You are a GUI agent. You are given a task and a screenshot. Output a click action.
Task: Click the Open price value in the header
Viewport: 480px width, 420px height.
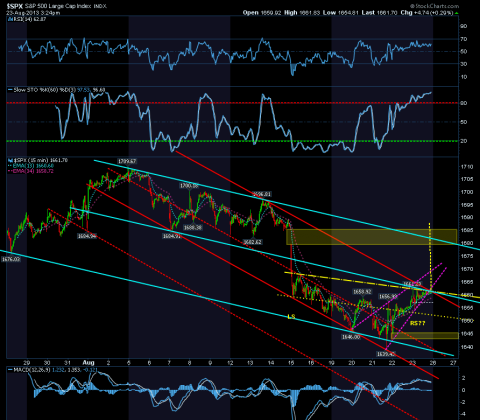271,13
